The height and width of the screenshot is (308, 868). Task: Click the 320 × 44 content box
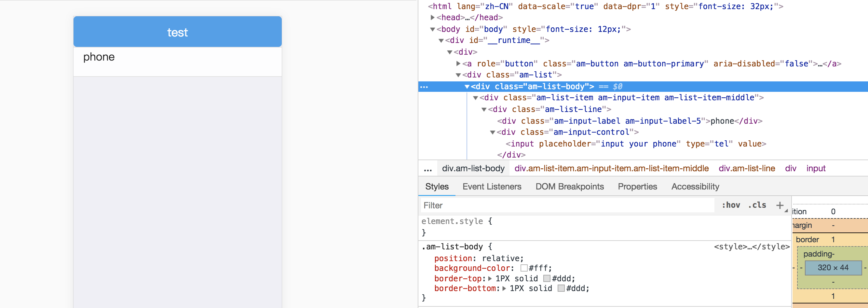[833, 268]
